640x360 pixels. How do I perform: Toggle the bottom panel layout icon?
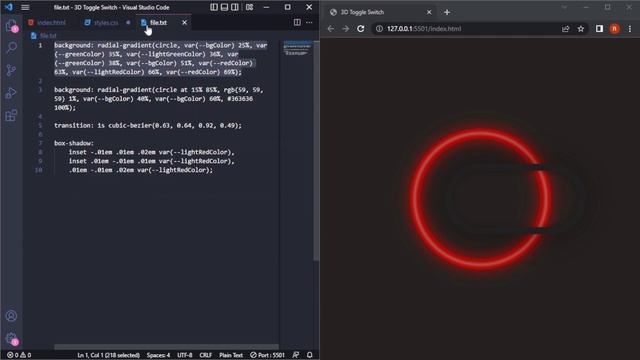pos(224,7)
